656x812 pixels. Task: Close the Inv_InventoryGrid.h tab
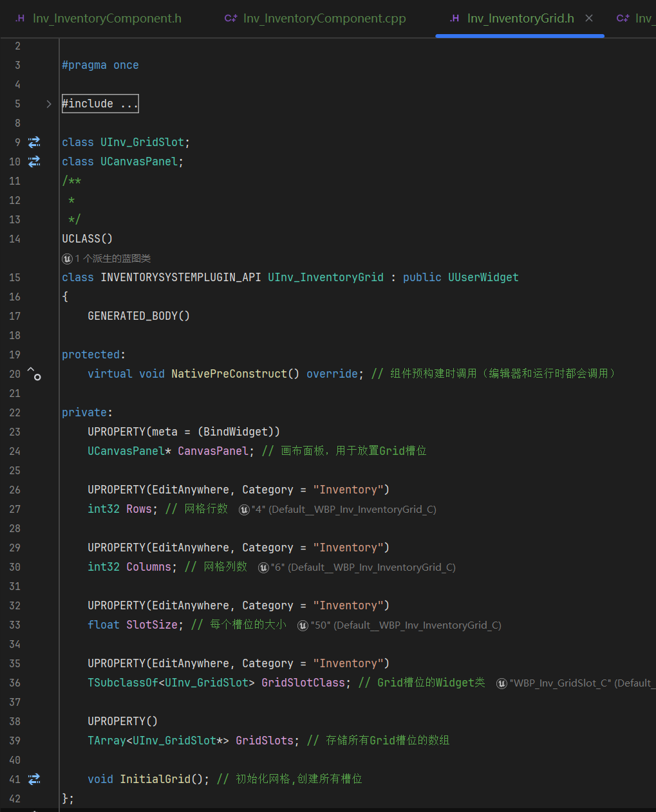pos(589,19)
